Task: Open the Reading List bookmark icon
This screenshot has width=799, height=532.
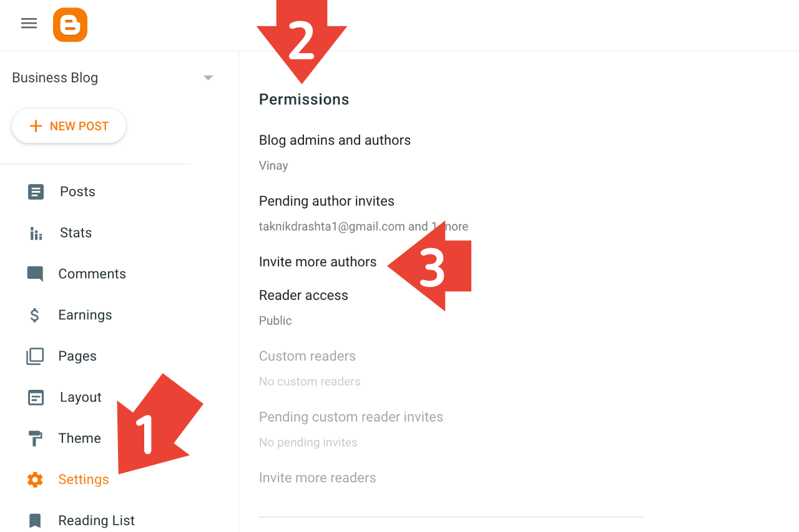Action: click(x=35, y=521)
